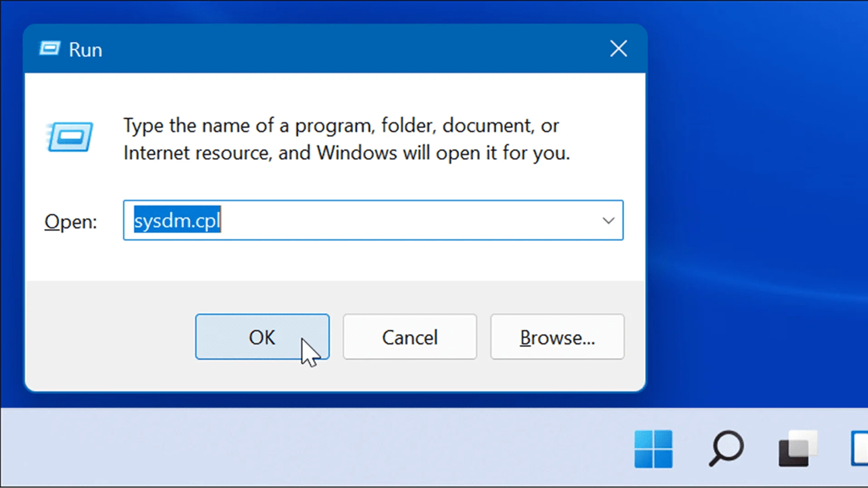This screenshot has height=488, width=868.
Task: Open Task View from the taskbar
Action: [x=798, y=449]
